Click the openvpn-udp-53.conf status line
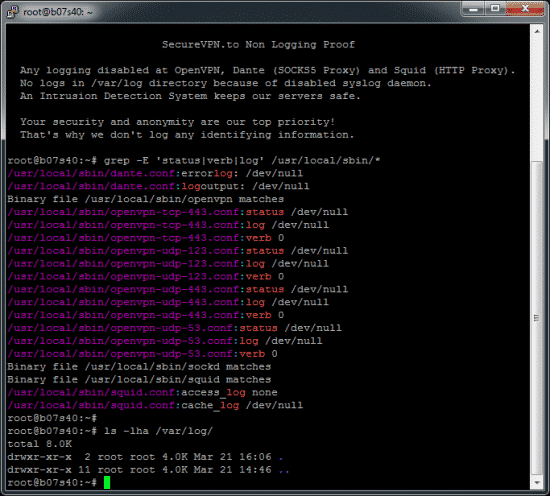The image size is (550, 496). pyautogui.click(x=174, y=328)
